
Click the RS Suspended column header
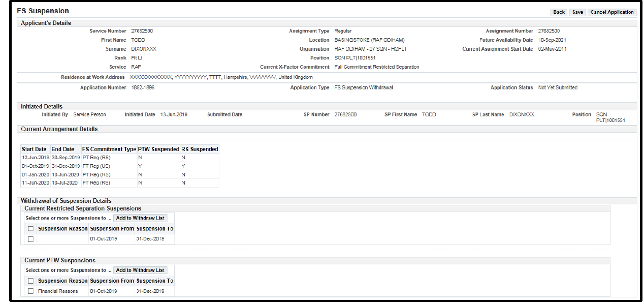[x=200, y=149]
